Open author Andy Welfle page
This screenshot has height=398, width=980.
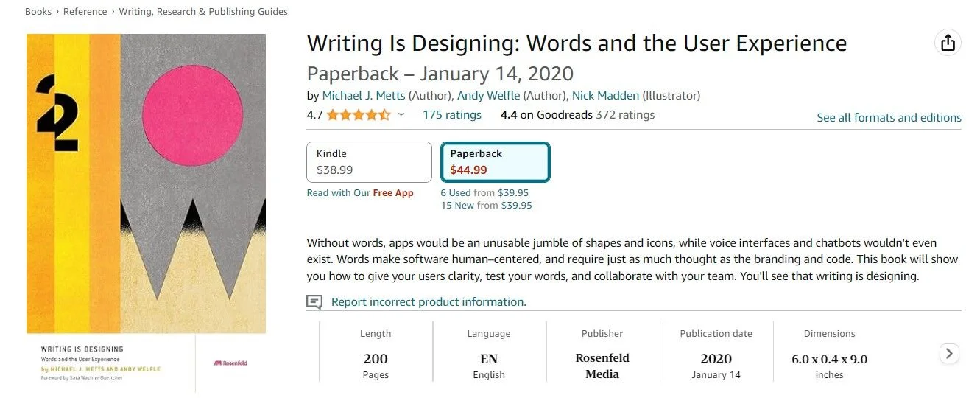coord(488,96)
